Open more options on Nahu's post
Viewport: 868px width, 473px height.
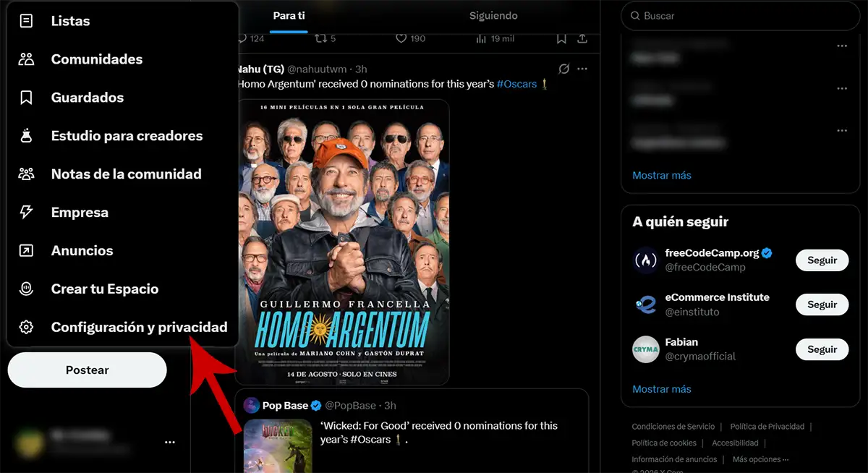[582, 69]
